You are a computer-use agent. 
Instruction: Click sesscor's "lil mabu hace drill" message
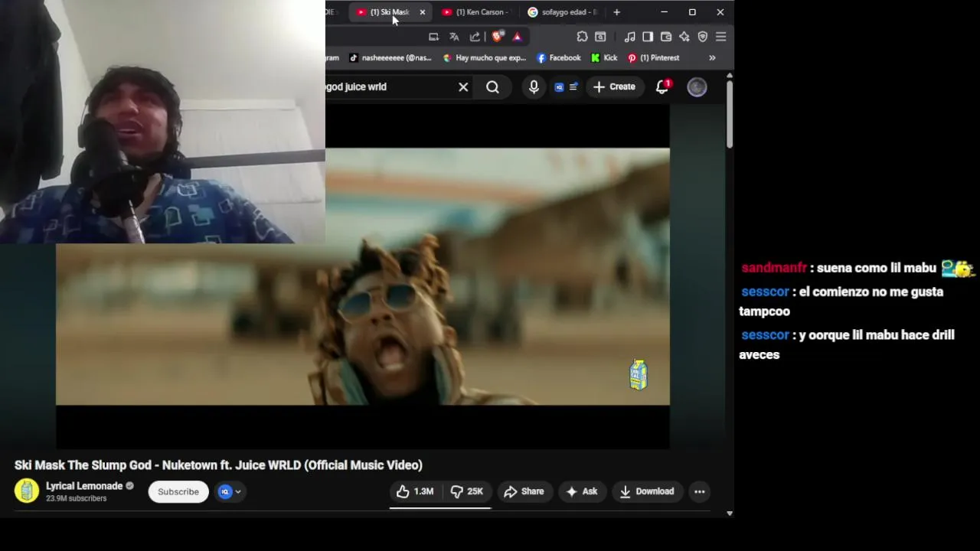[x=847, y=345]
